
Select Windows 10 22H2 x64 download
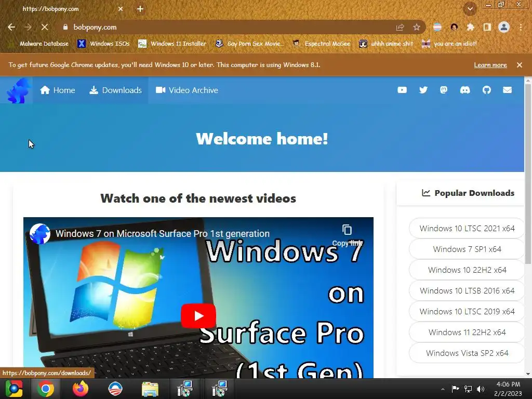pos(467,270)
